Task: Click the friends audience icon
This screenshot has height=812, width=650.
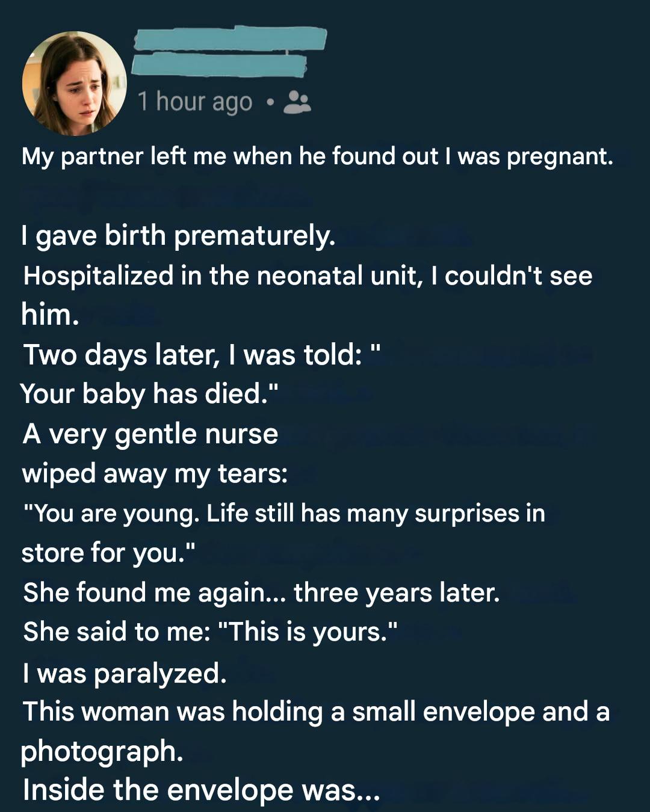Action: [x=297, y=102]
